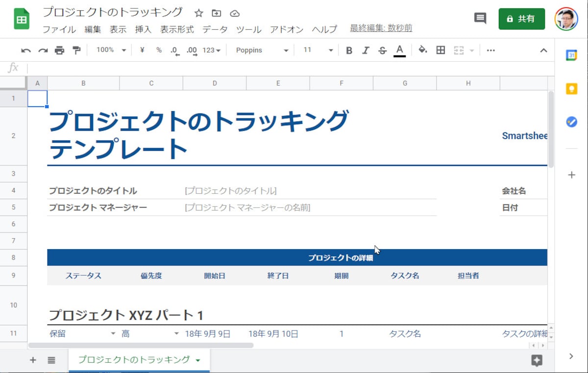Click the horizontal scrollbar
Screen dimensions: 588x373
tap(141, 345)
